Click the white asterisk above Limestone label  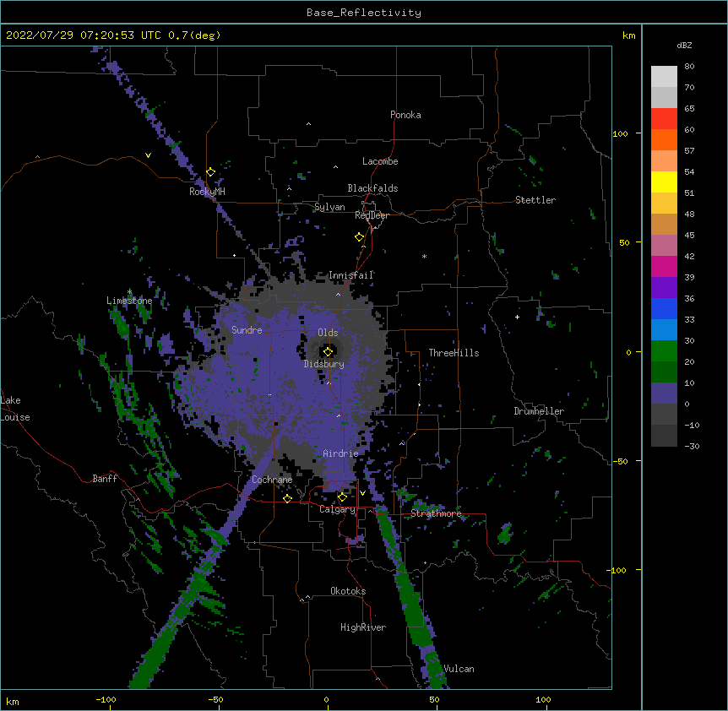(129, 292)
